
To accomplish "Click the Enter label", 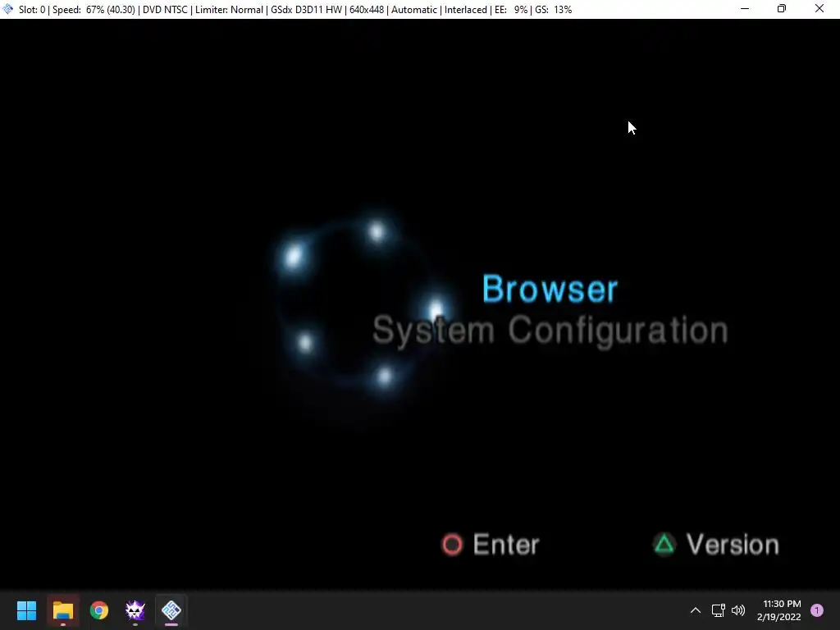I will (505, 545).
